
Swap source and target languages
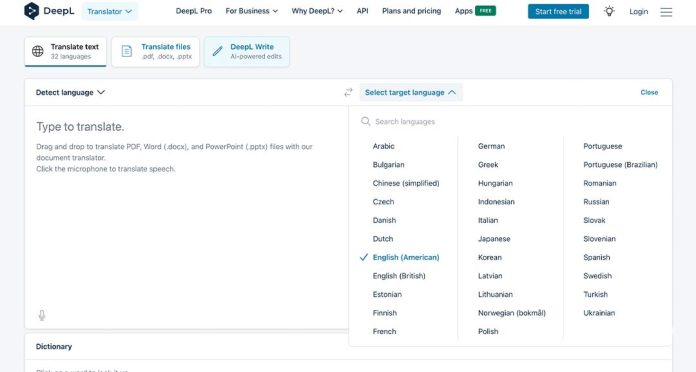(348, 92)
